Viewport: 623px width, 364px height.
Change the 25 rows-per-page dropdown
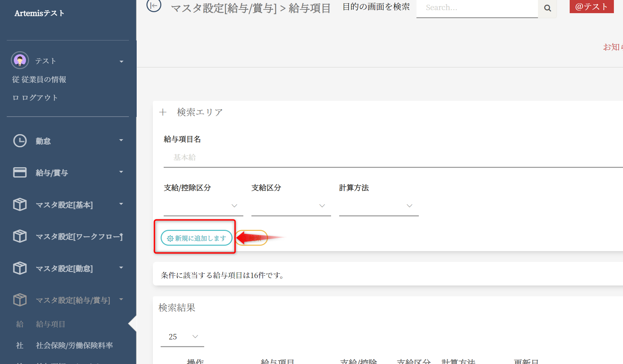(182, 337)
